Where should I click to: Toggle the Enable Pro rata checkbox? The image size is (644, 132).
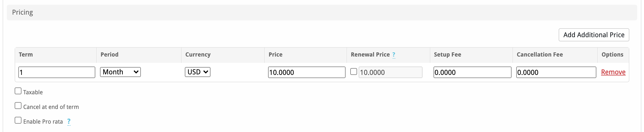(x=18, y=120)
